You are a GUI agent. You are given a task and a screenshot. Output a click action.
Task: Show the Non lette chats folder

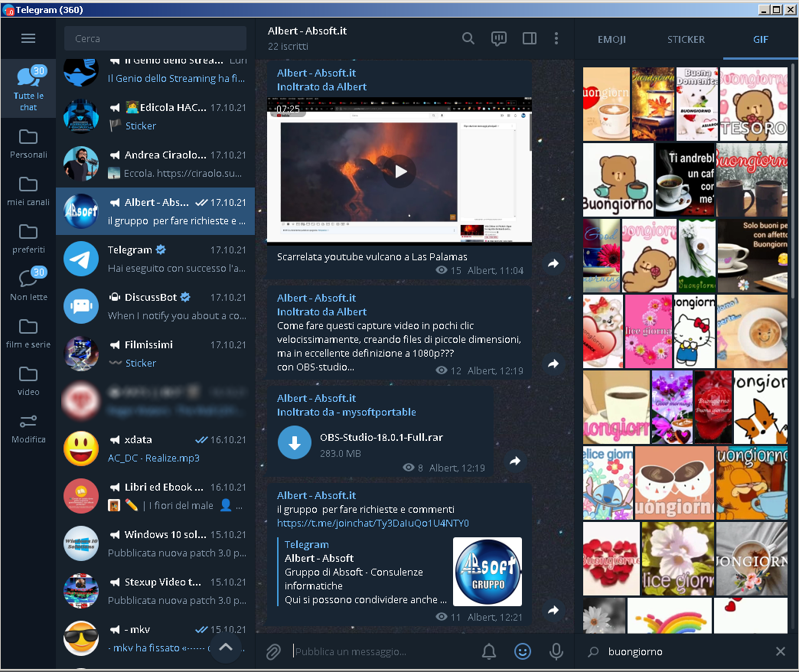(28, 286)
